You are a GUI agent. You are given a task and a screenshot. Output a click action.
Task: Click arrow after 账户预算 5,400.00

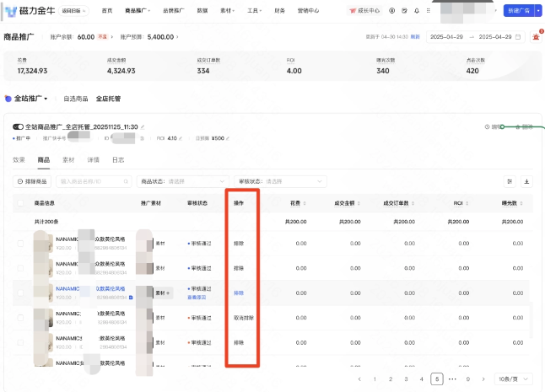pos(177,37)
